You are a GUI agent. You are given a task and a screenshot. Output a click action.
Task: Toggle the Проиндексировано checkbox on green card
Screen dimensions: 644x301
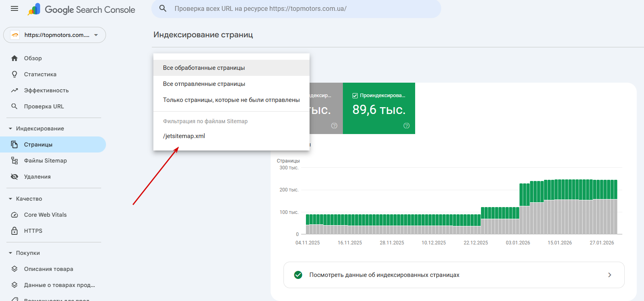click(355, 96)
